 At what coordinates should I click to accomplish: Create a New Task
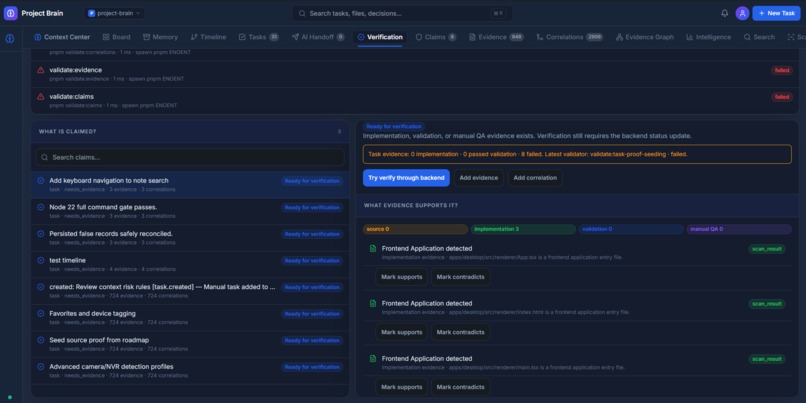click(x=776, y=13)
